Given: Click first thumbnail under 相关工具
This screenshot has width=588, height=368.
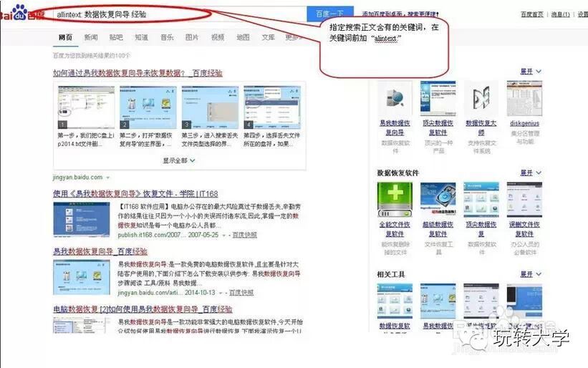Looking at the screenshot, I should pyautogui.click(x=395, y=301).
